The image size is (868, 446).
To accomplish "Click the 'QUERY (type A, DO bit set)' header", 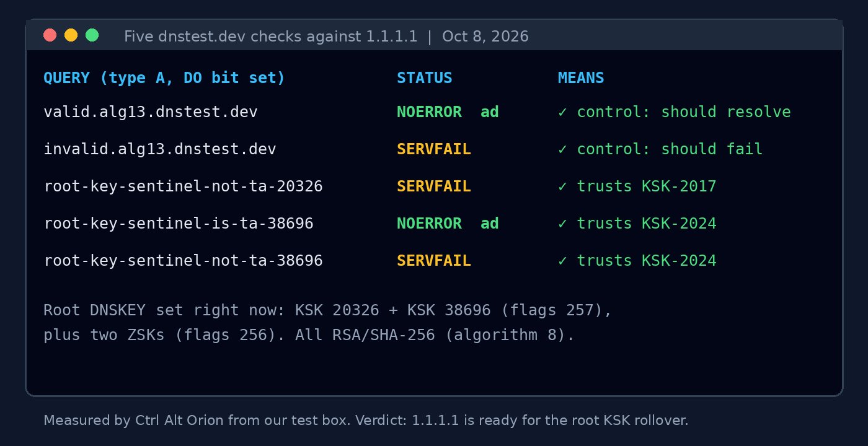I will (x=164, y=78).
